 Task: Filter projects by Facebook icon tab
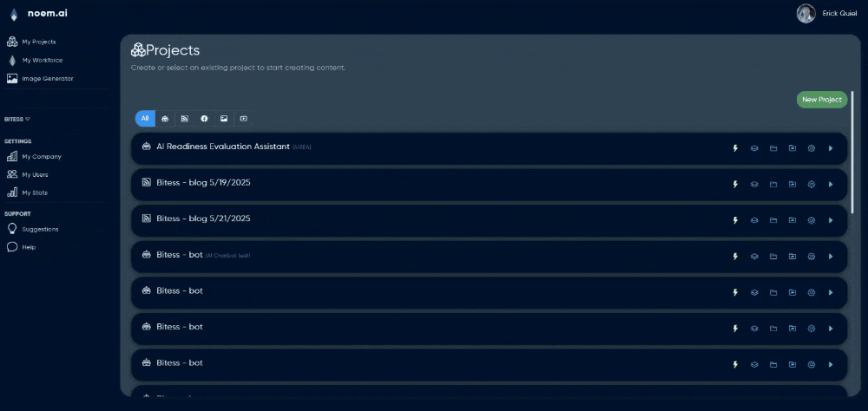[x=204, y=119]
